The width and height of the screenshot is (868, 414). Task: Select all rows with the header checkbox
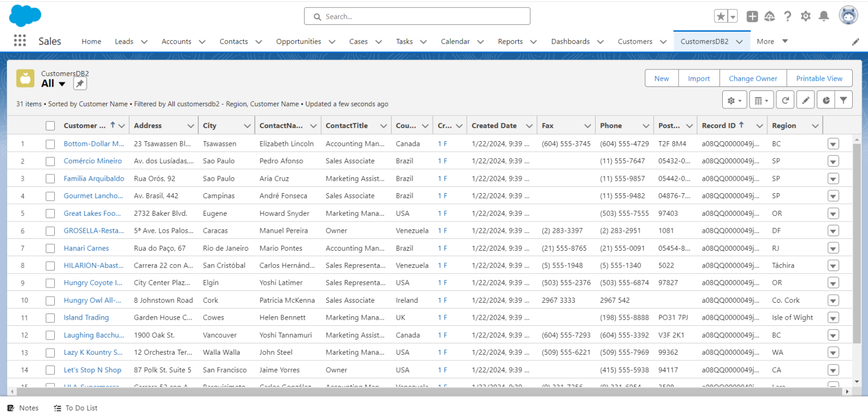(x=50, y=125)
